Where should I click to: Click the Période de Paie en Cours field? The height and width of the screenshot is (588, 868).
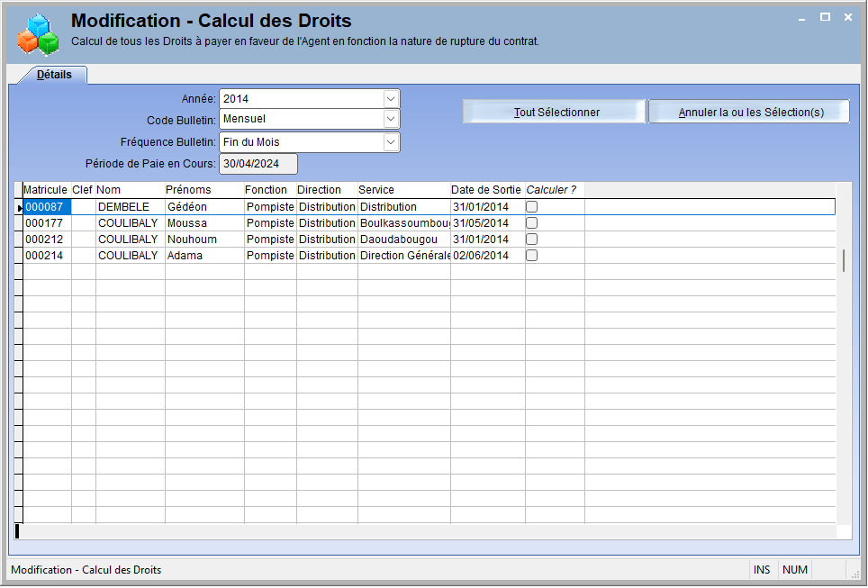click(x=258, y=164)
